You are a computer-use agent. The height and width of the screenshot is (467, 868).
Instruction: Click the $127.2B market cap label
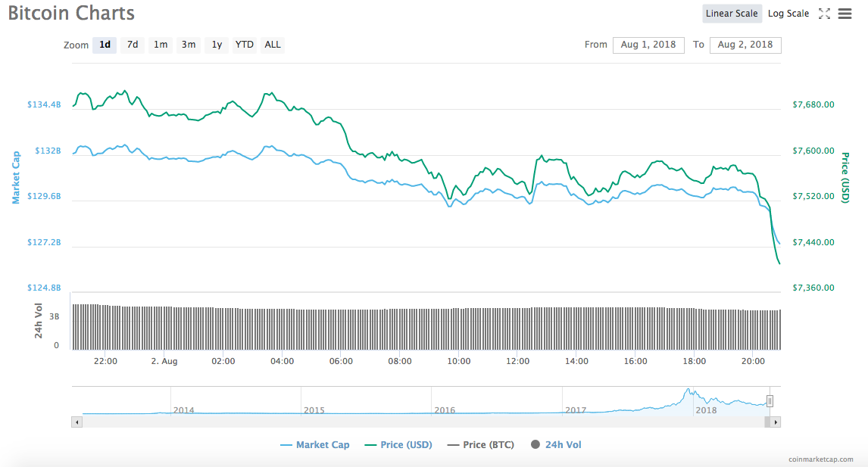click(x=44, y=242)
